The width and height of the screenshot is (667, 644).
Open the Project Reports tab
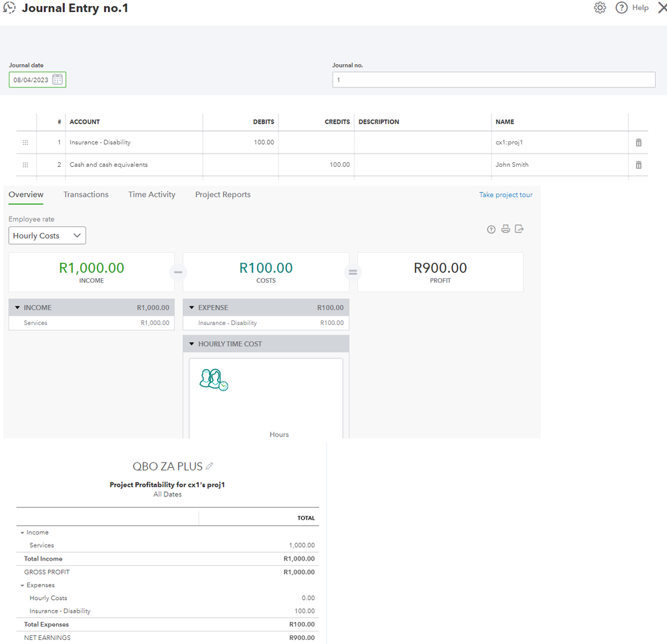[x=222, y=195]
